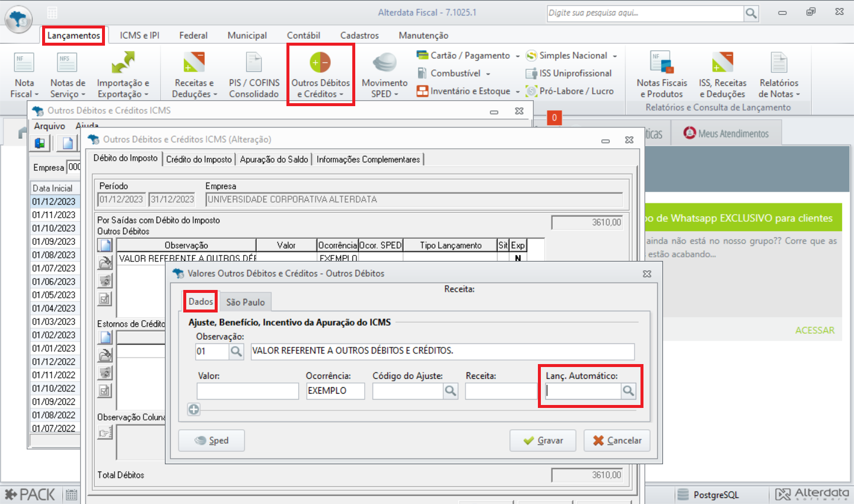Click the edit icon beside the Outros Débitos grid
Image resolution: width=854 pixels, height=504 pixels.
click(106, 263)
